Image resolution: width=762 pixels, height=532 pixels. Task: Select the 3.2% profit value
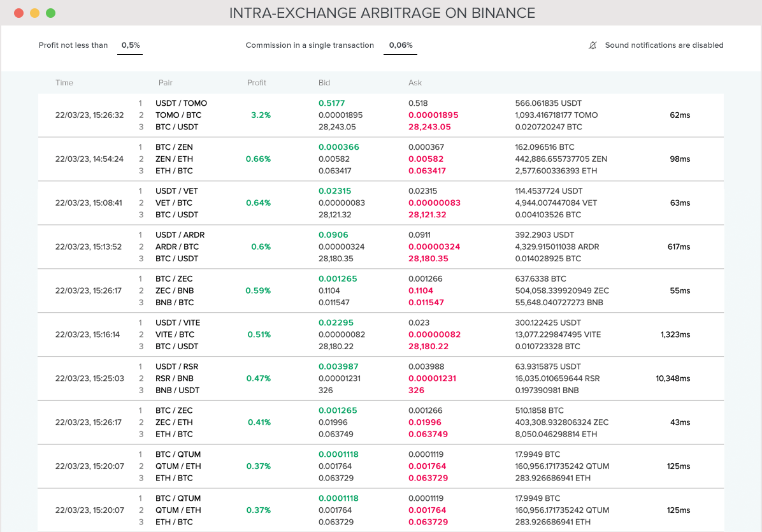(262, 115)
